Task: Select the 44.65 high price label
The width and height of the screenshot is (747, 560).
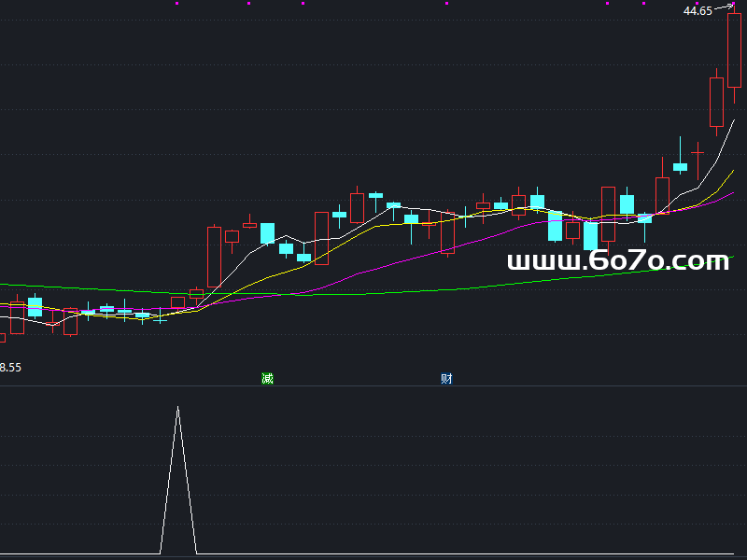Action: point(698,11)
